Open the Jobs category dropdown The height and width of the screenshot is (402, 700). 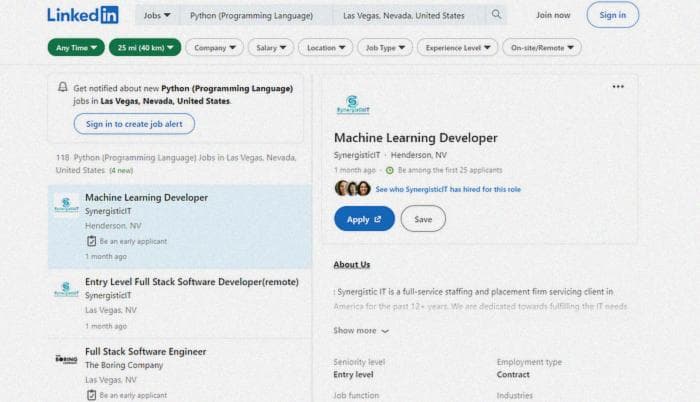tap(157, 15)
